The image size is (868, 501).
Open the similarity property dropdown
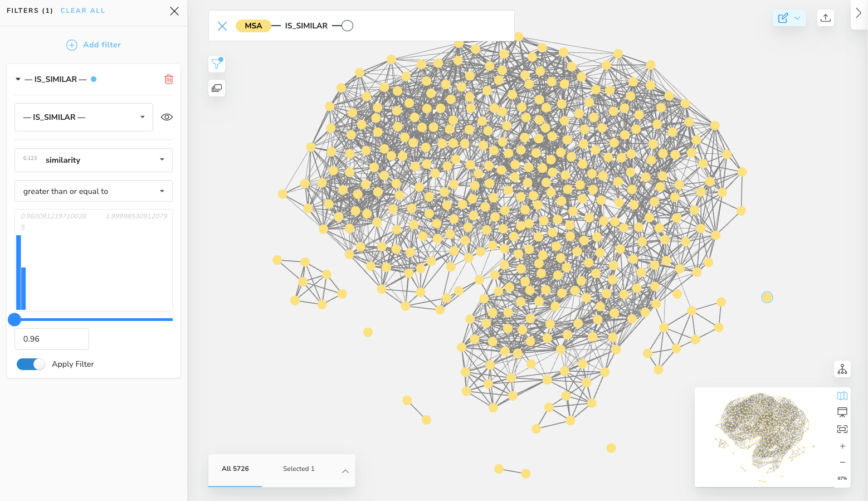point(94,160)
